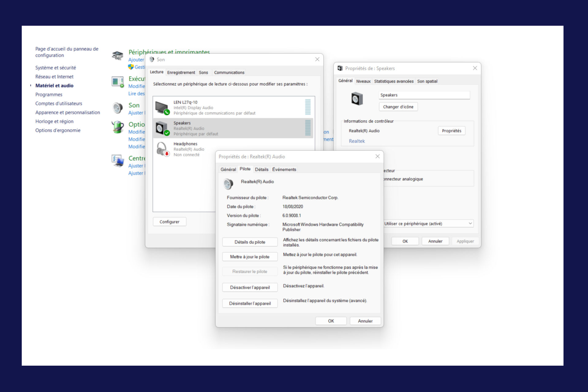This screenshot has height=392, width=588.
Task: Click the Realtek Semiconductor Corp. provider text
Action: point(310,198)
